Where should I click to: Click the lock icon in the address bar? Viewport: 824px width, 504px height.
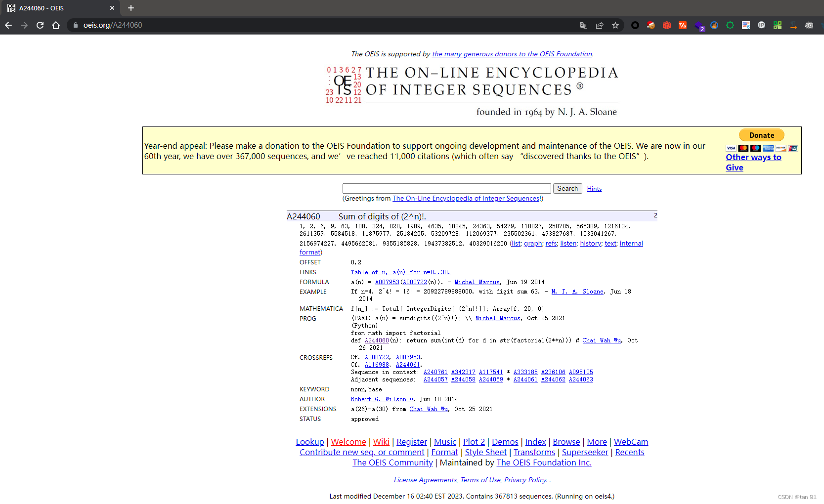tap(76, 25)
